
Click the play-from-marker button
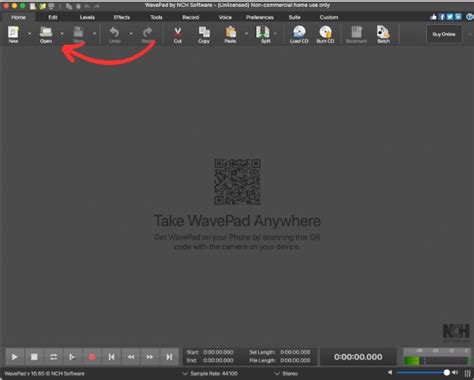(72, 357)
